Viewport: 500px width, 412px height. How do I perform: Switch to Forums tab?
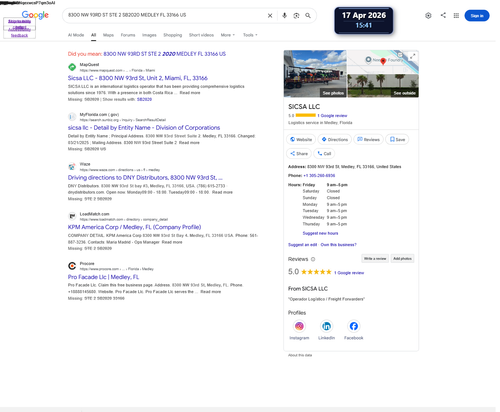click(x=128, y=35)
